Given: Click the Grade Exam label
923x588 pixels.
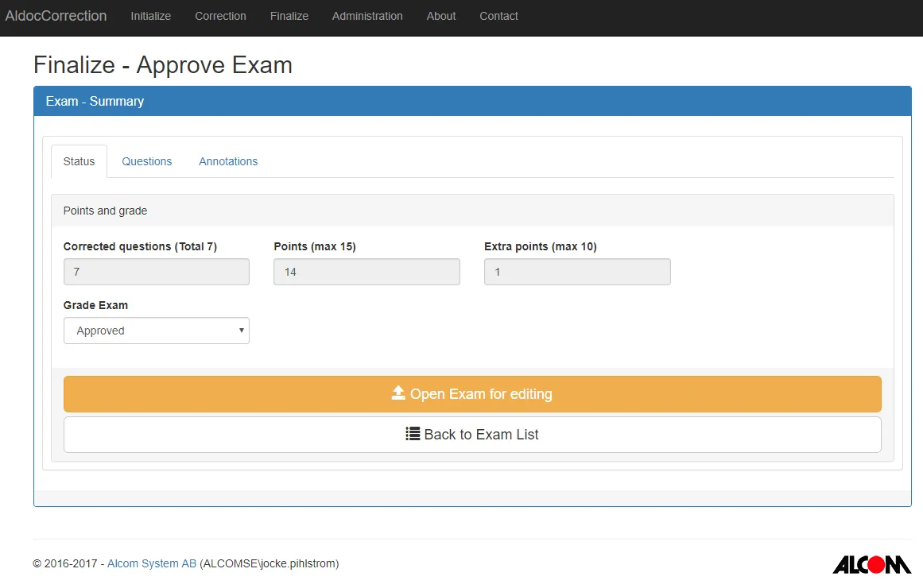Looking at the screenshot, I should tap(95, 305).
